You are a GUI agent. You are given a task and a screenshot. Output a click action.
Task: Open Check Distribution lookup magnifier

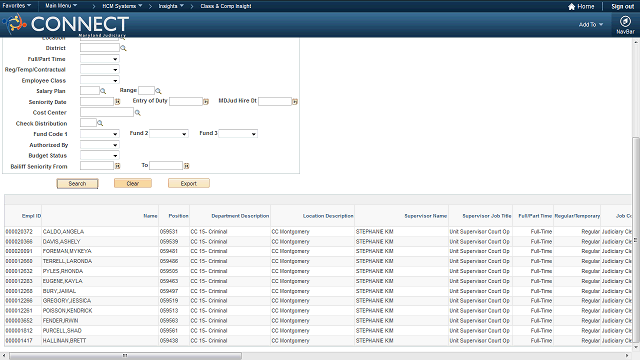[x=100, y=123]
